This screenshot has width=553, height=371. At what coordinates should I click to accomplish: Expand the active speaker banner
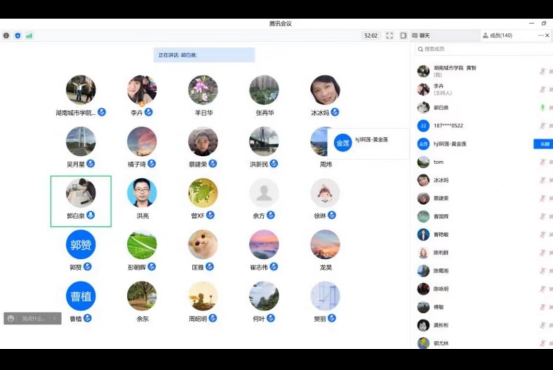tap(204, 55)
